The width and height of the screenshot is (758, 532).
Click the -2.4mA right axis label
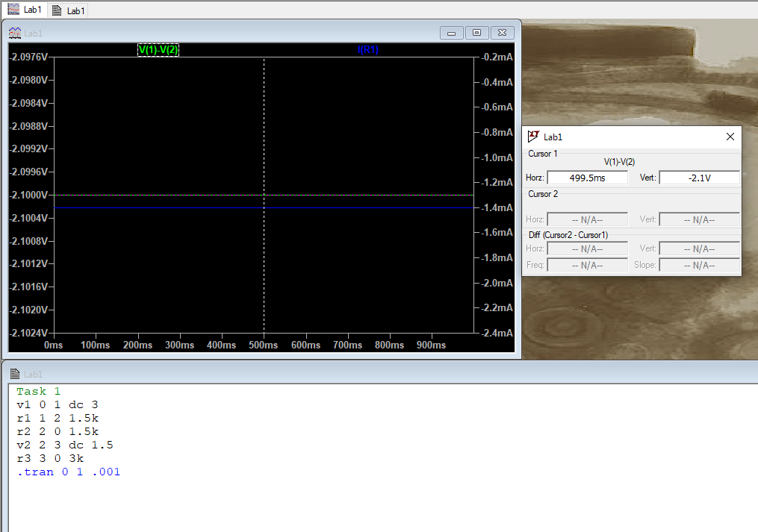pyautogui.click(x=497, y=333)
